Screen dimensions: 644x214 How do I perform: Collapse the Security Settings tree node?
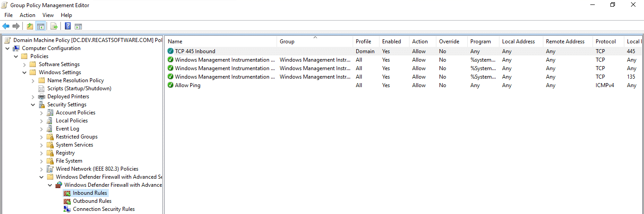tap(33, 105)
